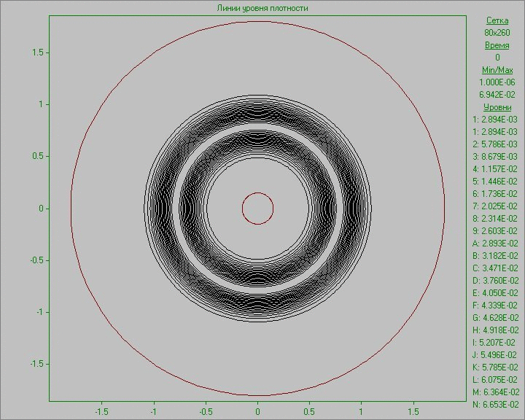Select the 'Время' heading
The image size is (525, 420).
click(497, 45)
